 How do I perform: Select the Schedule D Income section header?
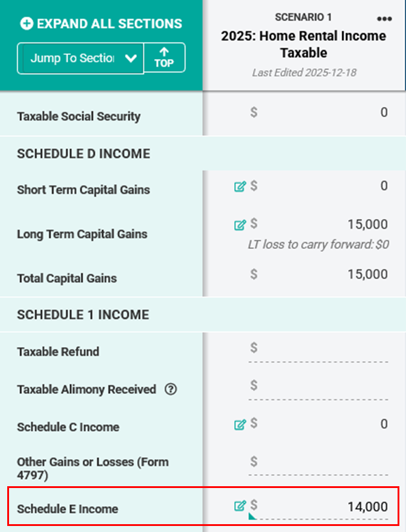click(x=84, y=154)
